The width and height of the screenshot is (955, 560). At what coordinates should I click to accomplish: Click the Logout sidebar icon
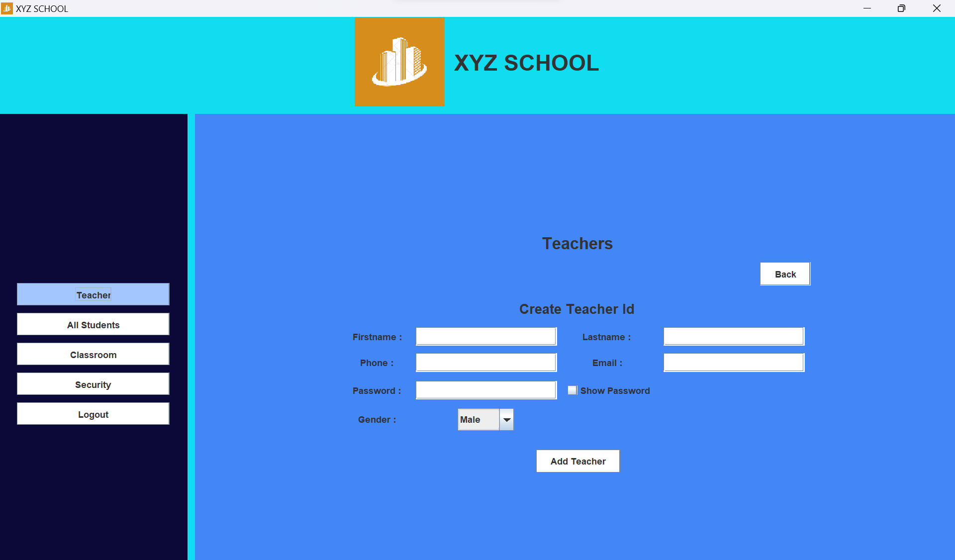[93, 413]
